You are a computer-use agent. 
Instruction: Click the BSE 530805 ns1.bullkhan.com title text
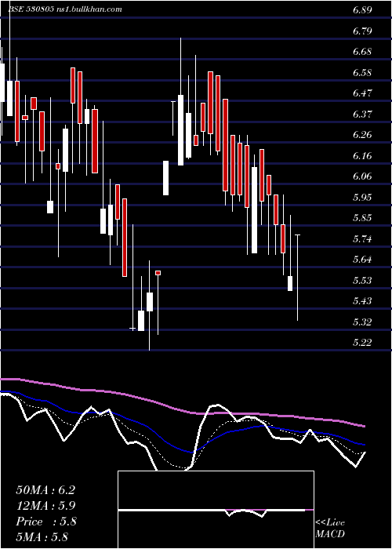[x=65, y=9]
